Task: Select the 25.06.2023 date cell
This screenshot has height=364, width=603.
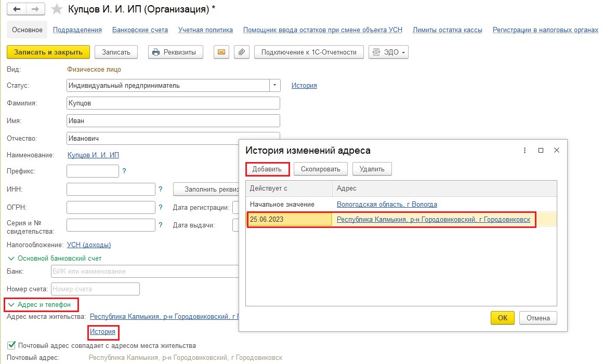Action: (290, 220)
